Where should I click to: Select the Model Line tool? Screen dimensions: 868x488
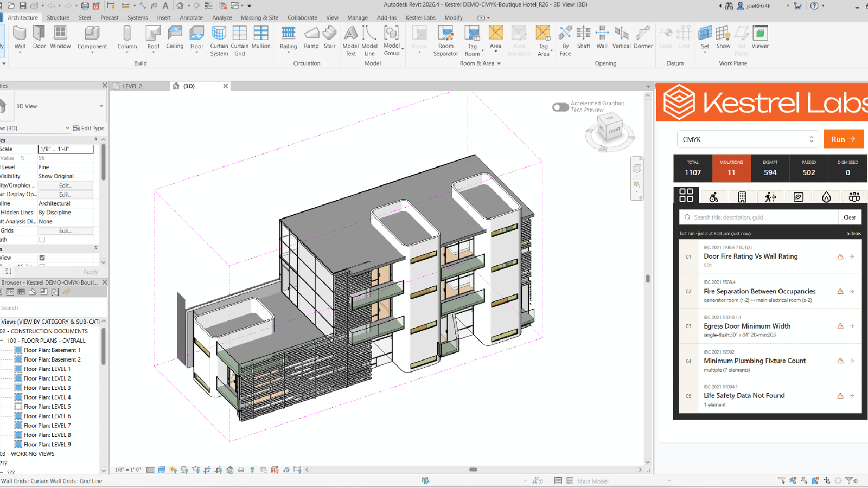(369, 41)
